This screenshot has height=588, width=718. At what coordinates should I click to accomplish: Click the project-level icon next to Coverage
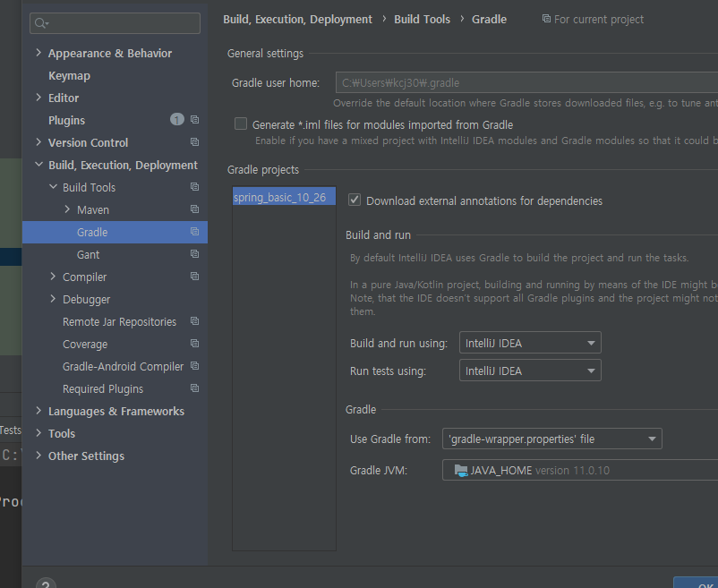tap(194, 344)
